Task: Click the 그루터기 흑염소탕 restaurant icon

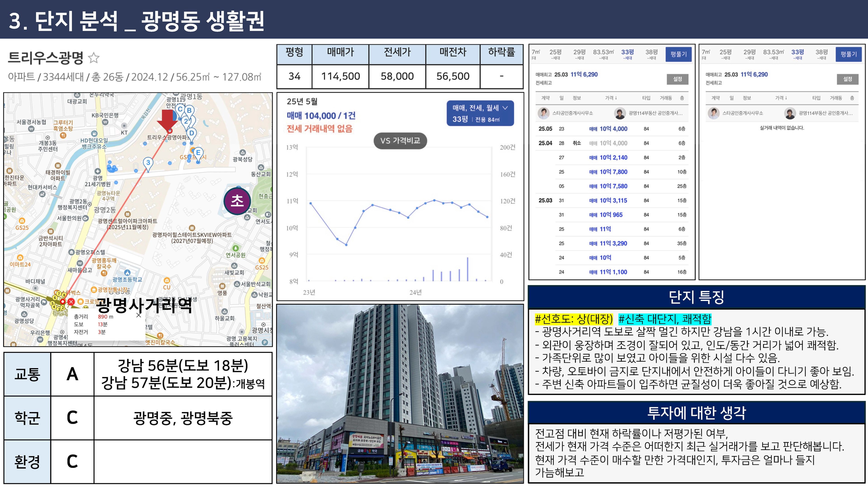Action: pyautogui.click(x=63, y=135)
